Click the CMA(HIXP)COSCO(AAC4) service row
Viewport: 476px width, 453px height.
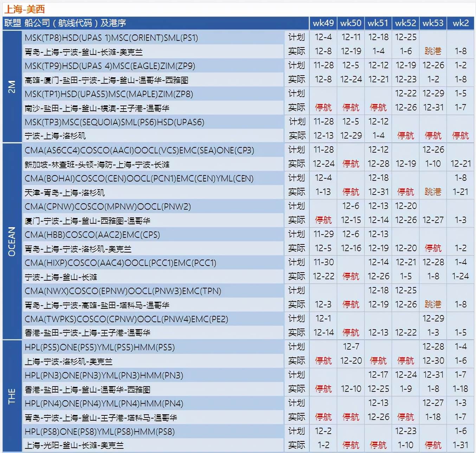pos(153,262)
